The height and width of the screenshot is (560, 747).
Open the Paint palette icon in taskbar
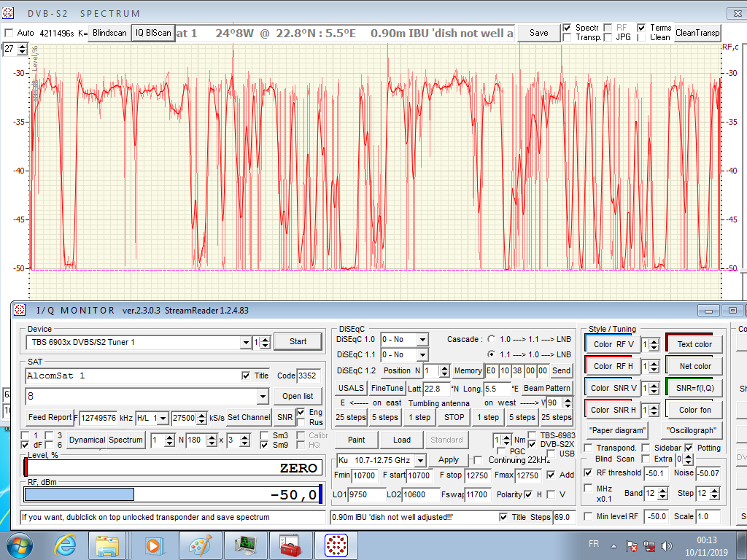(199, 545)
